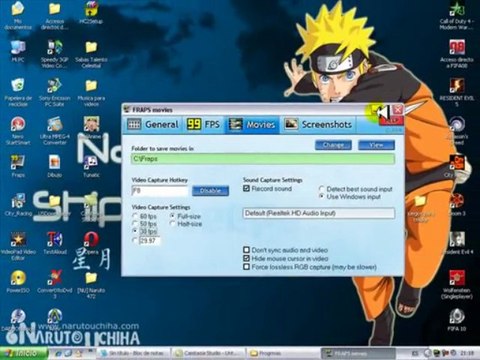Switch to Bloc de notas taskbar window

point(134,353)
